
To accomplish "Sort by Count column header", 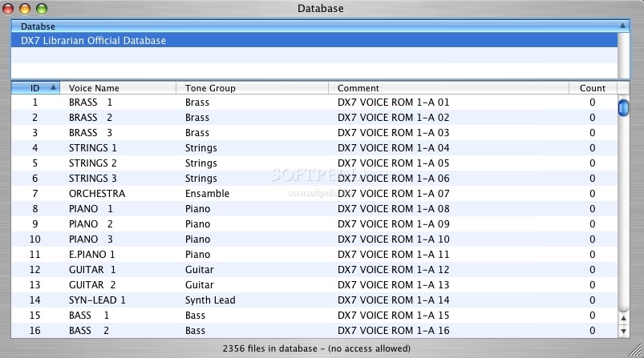I will click(593, 88).
